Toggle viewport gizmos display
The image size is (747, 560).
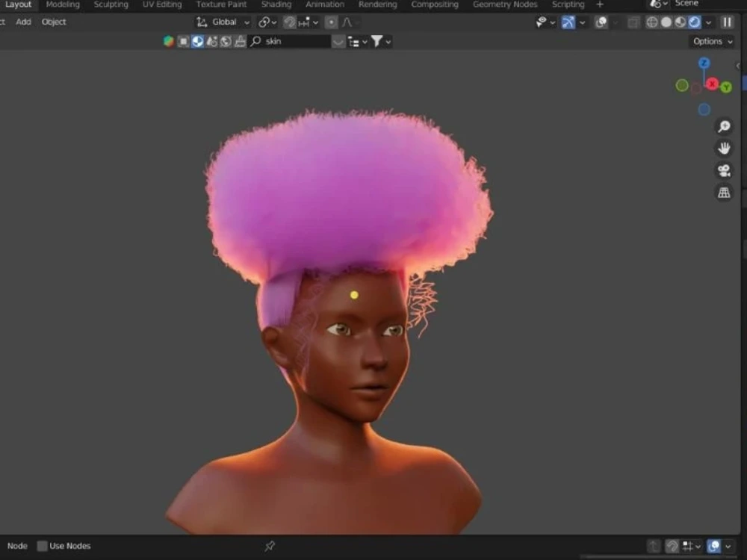568,22
